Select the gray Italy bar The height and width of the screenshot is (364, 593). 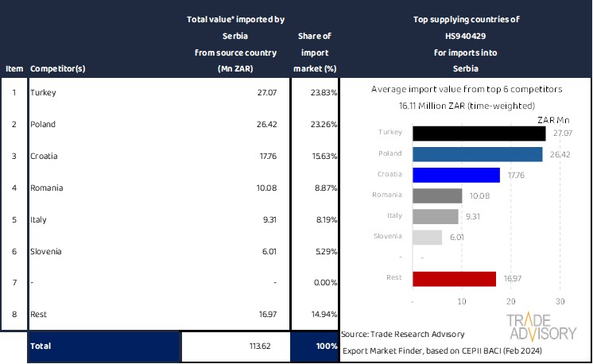pyautogui.click(x=436, y=216)
